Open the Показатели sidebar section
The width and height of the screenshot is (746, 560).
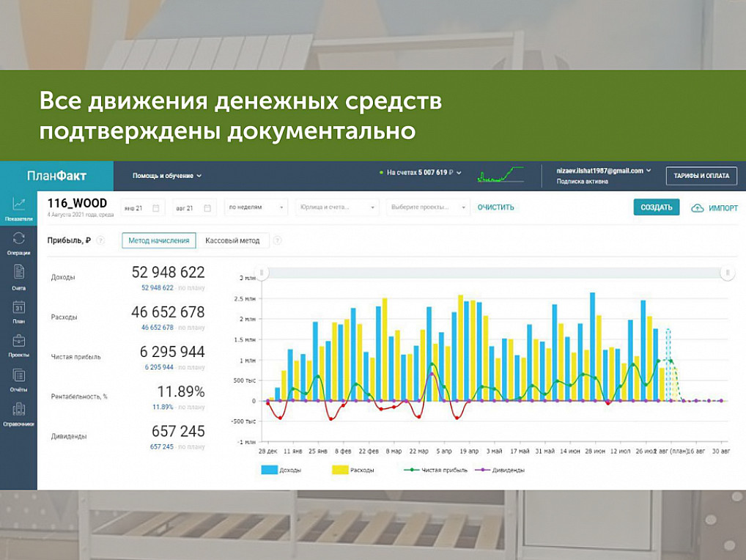(x=18, y=208)
